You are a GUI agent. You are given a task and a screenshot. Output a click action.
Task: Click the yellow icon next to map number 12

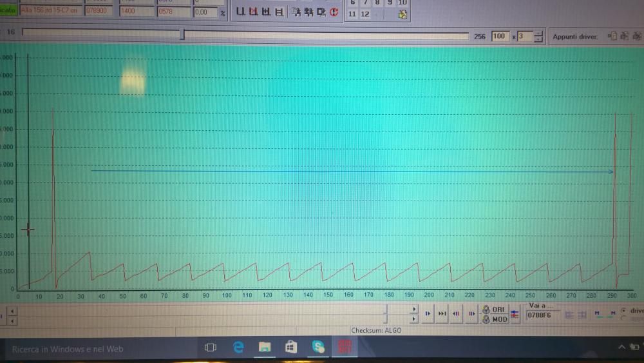pos(402,14)
